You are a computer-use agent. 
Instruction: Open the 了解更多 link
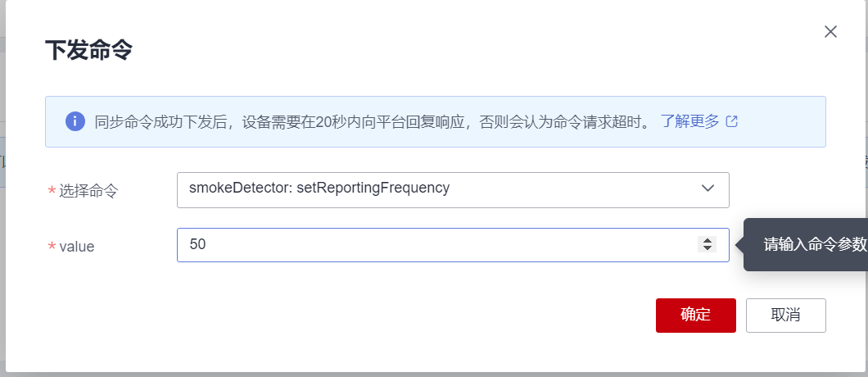[x=689, y=121]
